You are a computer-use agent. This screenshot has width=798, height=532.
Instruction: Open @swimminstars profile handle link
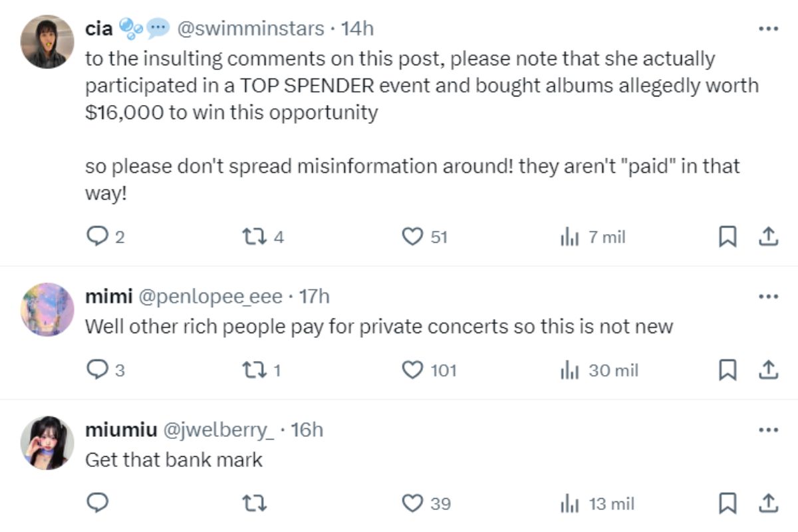click(249, 29)
